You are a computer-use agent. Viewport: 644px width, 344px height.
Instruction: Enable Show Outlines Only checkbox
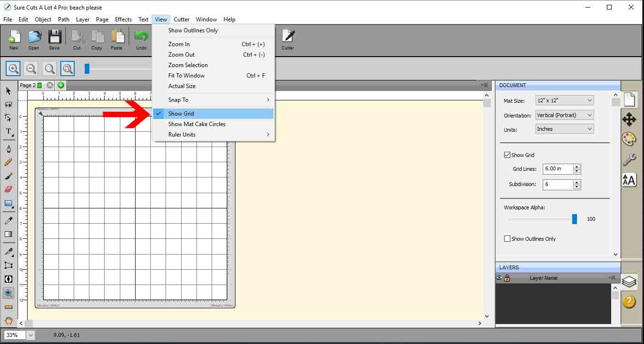(507, 238)
